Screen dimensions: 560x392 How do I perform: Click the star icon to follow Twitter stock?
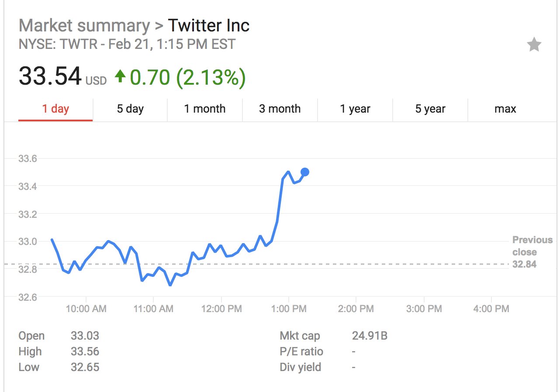534,45
